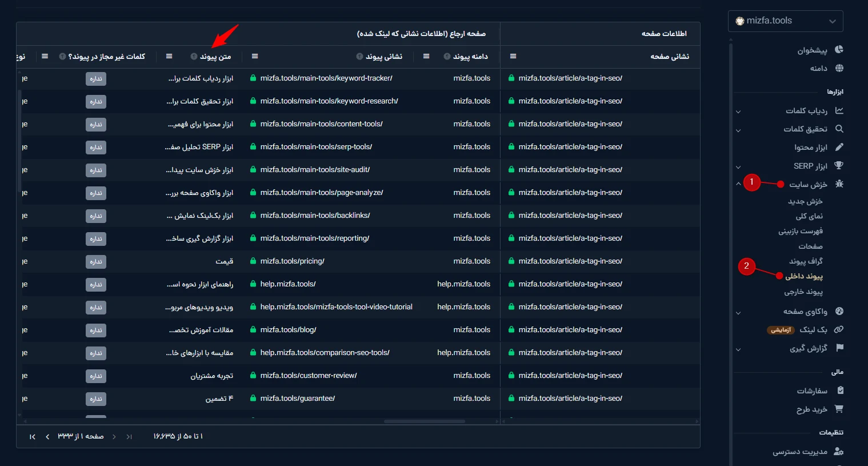Click the ابزار SERP trophy icon
Image resolution: width=868 pixels, height=466 pixels.
[x=839, y=165]
